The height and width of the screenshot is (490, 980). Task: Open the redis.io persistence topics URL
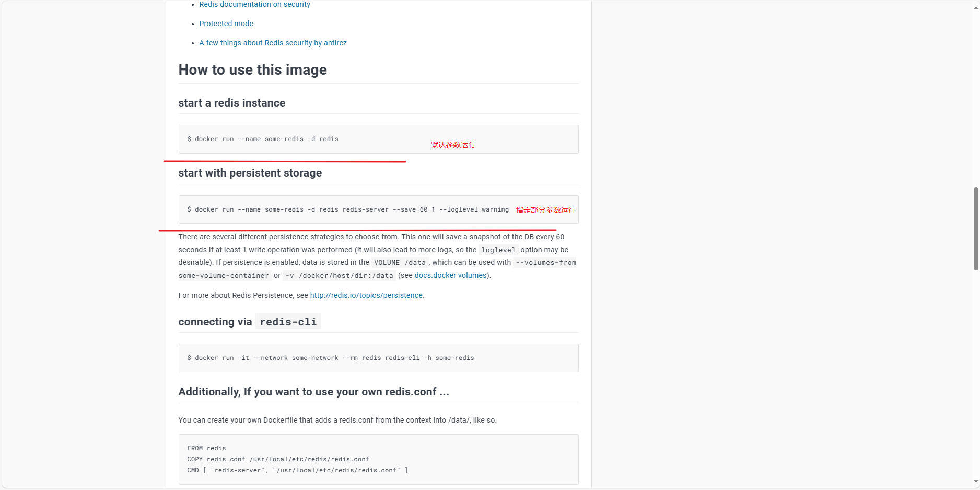coord(366,295)
